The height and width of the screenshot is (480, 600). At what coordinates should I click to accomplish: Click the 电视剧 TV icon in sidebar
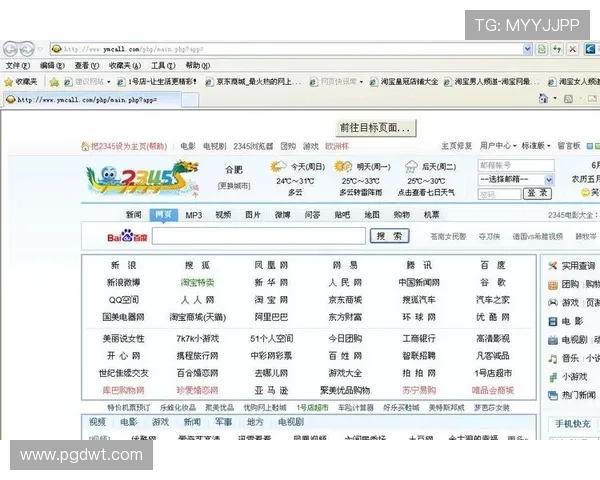(553, 340)
